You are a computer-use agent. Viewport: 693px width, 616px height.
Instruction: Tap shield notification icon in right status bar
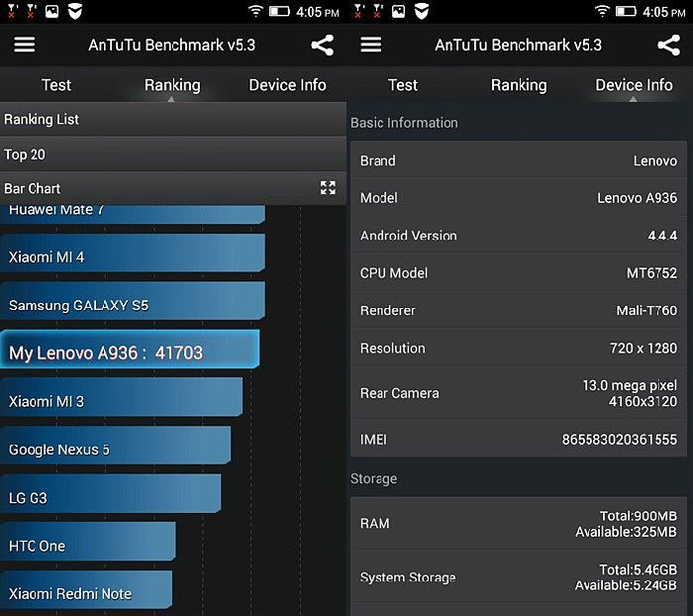pyautogui.click(x=422, y=12)
